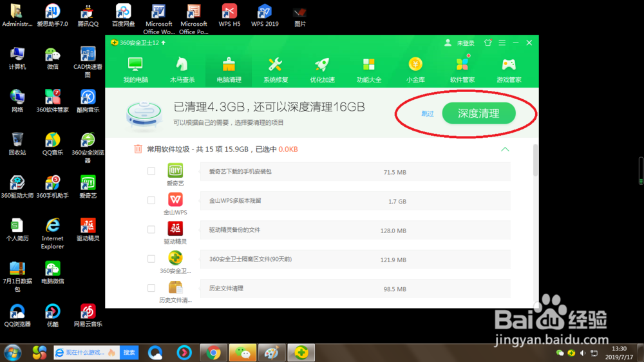The width and height of the screenshot is (644, 362).
Task: Go to 优化加速 tab
Action: [323, 70]
